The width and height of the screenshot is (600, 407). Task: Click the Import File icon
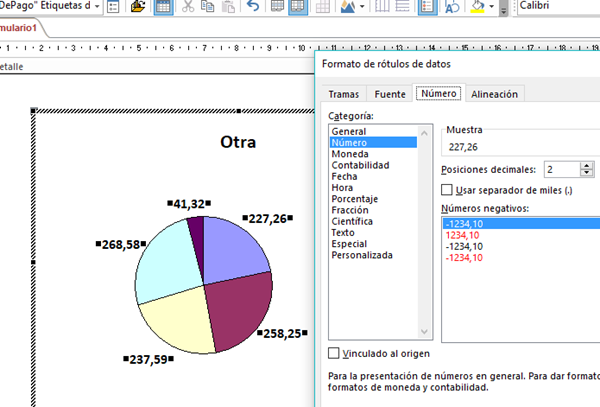(x=137, y=7)
